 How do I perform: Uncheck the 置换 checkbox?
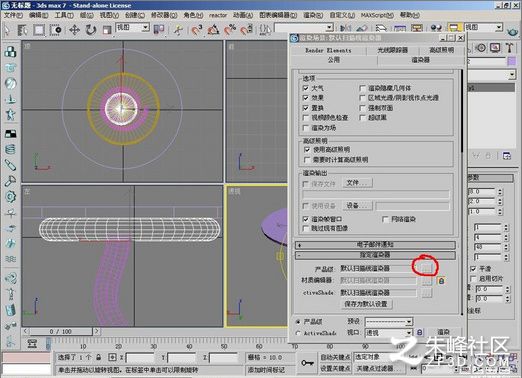(306, 108)
